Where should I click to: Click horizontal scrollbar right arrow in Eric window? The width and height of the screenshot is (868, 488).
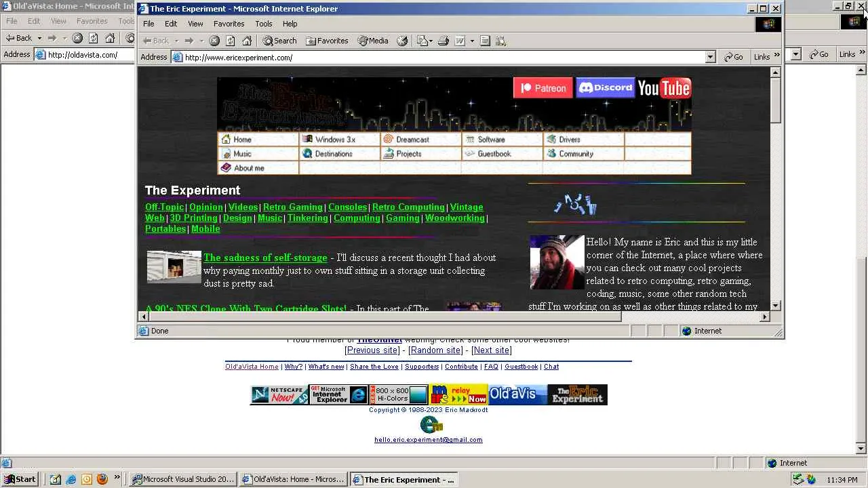764,317
